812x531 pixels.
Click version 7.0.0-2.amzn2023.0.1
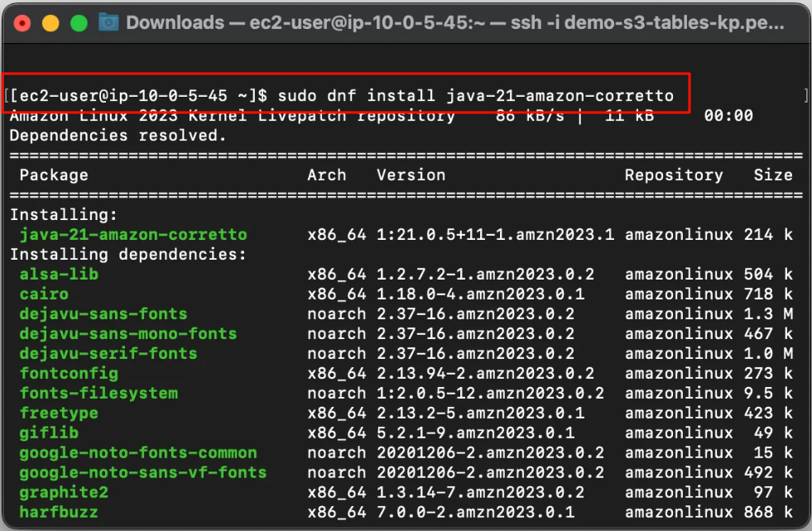coord(476,512)
